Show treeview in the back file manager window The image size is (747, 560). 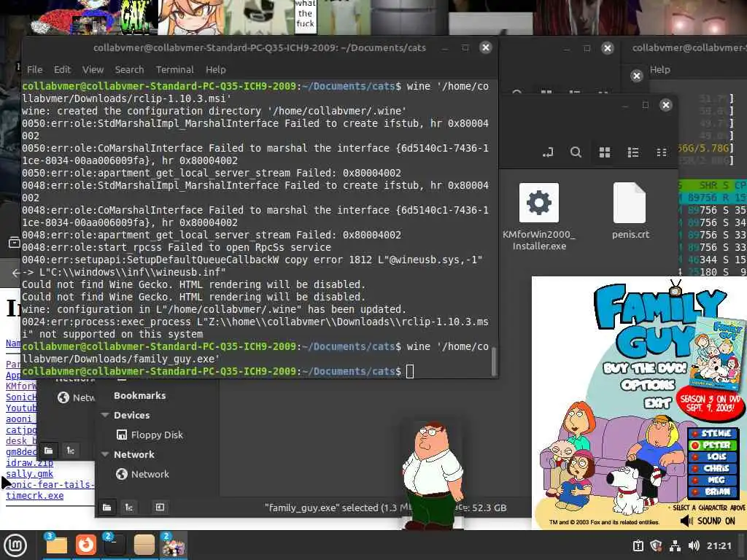71,451
